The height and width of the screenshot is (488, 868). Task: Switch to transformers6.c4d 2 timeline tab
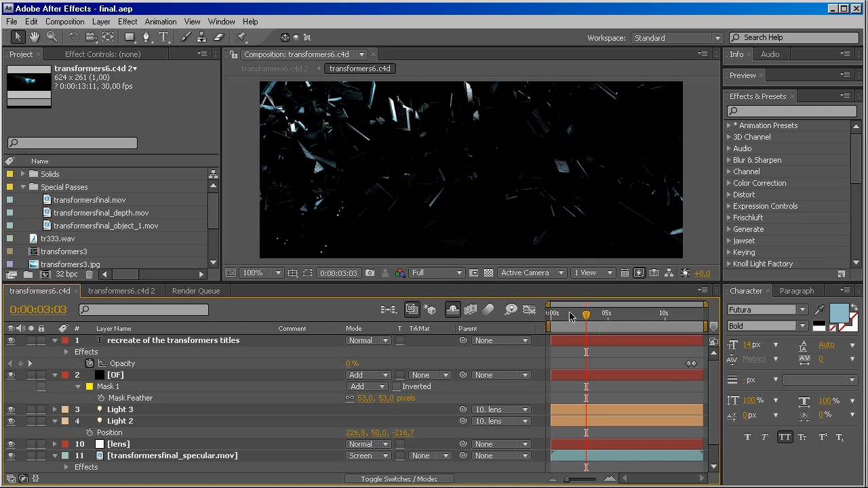pyautogui.click(x=121, y=291)
